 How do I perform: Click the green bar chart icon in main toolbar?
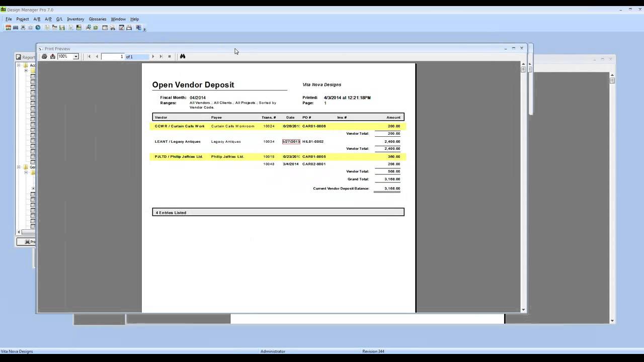pos(62,28)
